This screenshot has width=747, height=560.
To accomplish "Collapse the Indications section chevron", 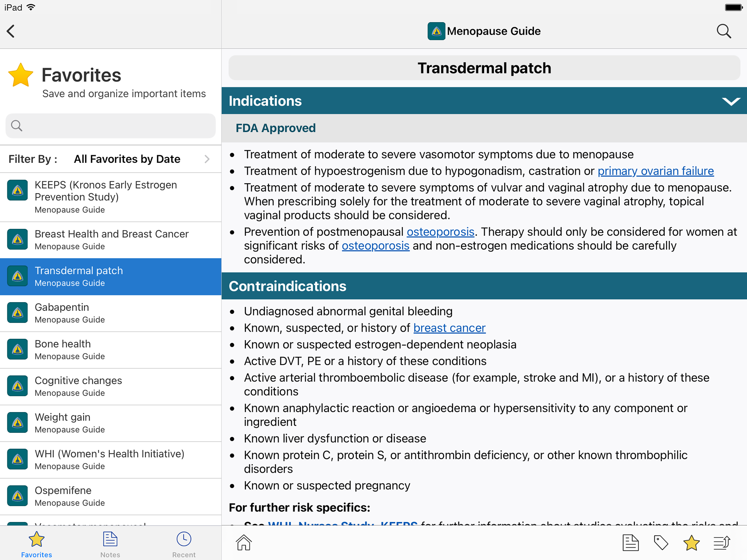I will click(731, 101).
